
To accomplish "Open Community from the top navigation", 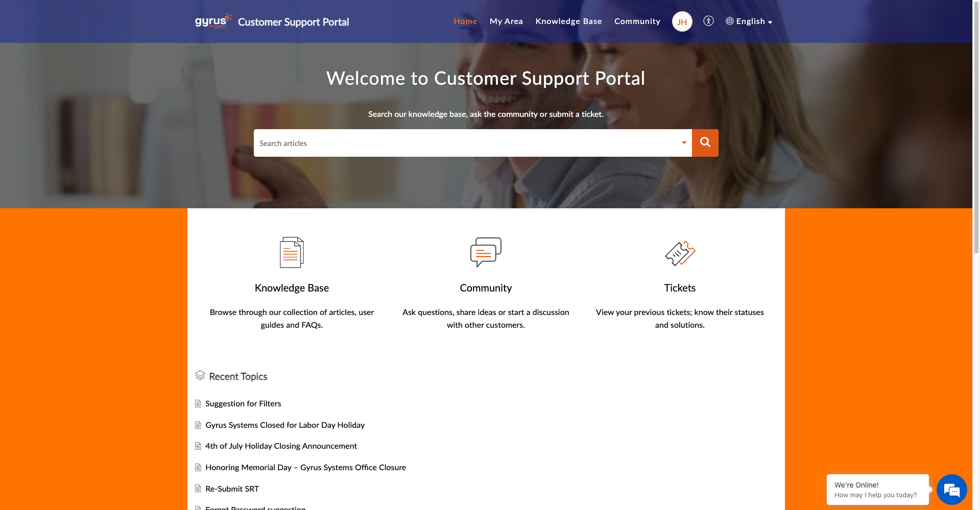I will pos(637,21).
